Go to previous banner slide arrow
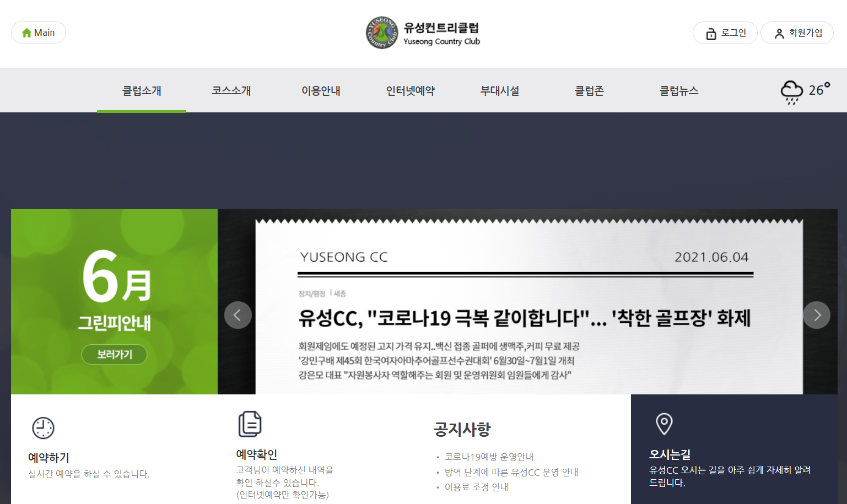 [238, 315]
